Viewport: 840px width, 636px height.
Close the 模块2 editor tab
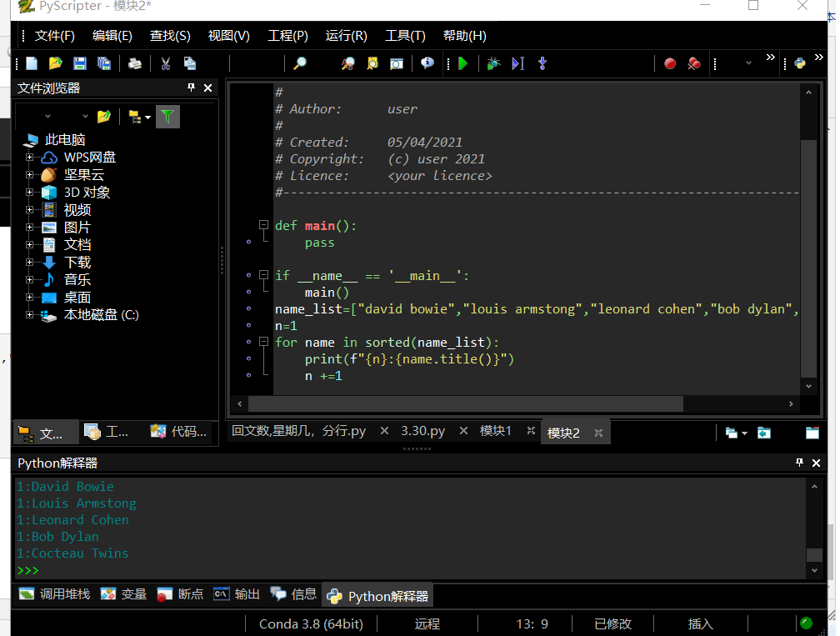pos(598,433)
